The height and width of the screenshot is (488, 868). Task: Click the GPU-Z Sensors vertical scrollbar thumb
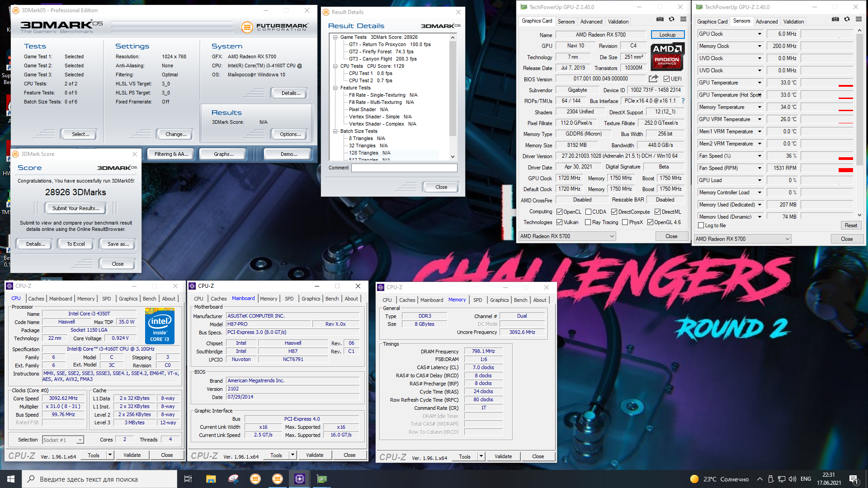point(859,100)
